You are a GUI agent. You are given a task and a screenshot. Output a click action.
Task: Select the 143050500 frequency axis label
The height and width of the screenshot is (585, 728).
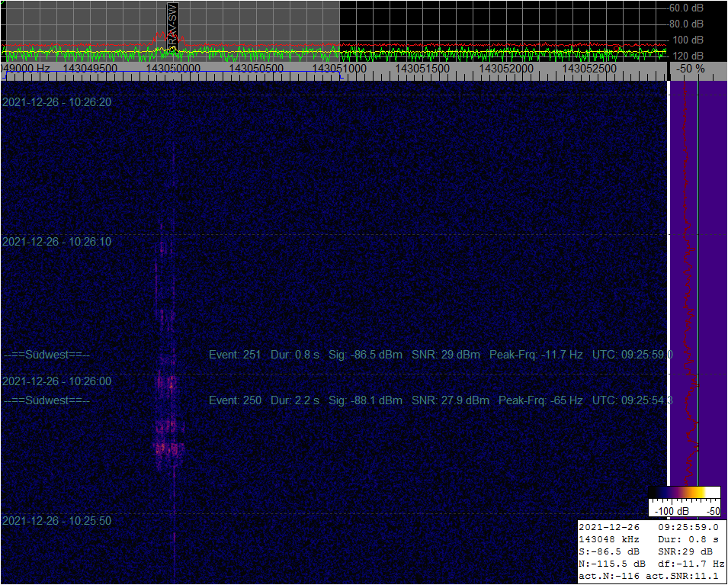256,69
